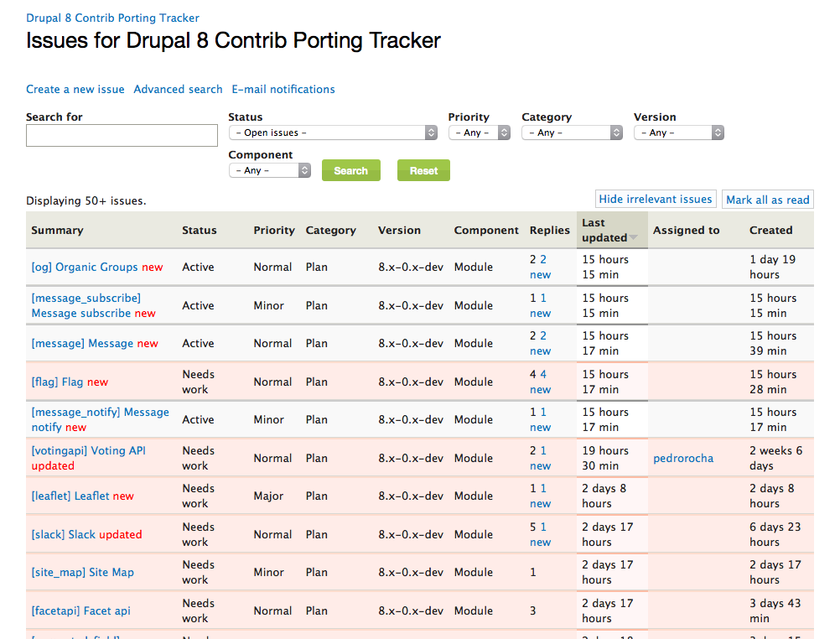
Task: Open the Create a new issue link
Action: click(x=75, y=90)
